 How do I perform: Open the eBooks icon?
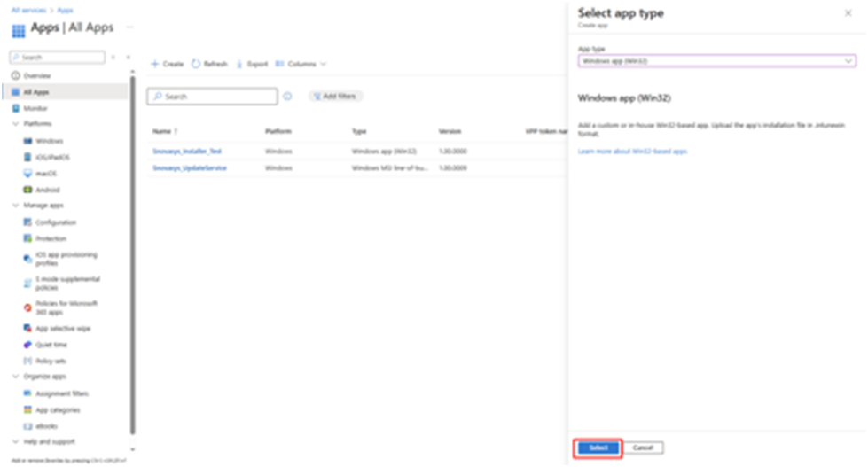point(27,426)
